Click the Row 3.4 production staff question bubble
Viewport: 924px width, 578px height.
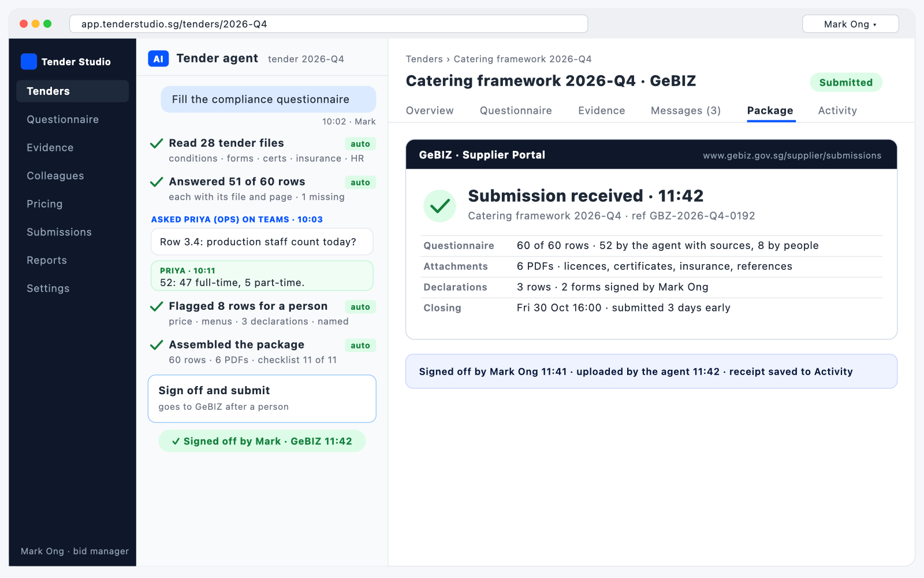click(262, 242)
